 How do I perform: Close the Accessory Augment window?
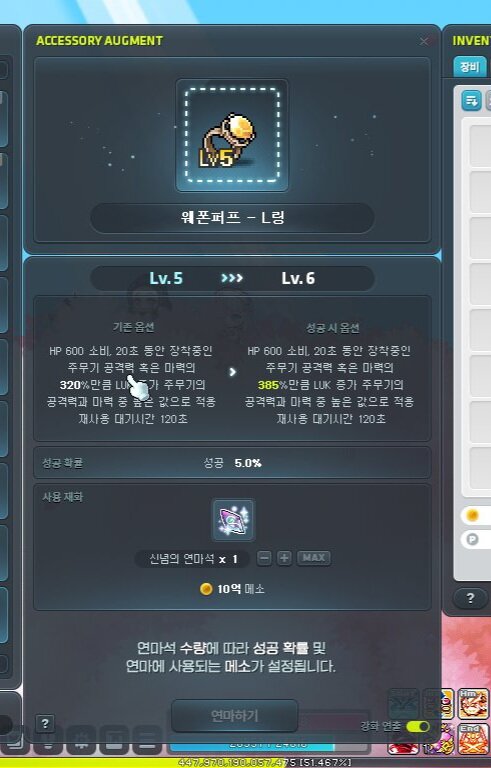424,41
